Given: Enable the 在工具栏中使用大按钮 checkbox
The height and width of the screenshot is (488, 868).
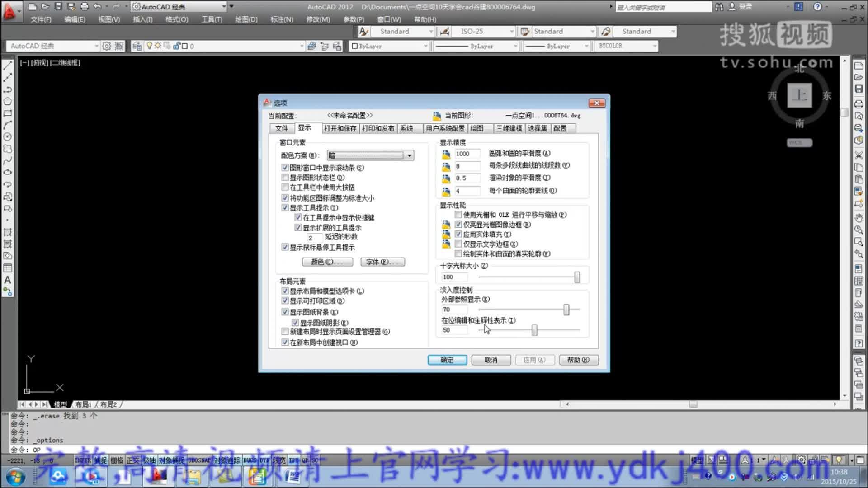Looking at the screenshot, I should coord(285,187).
